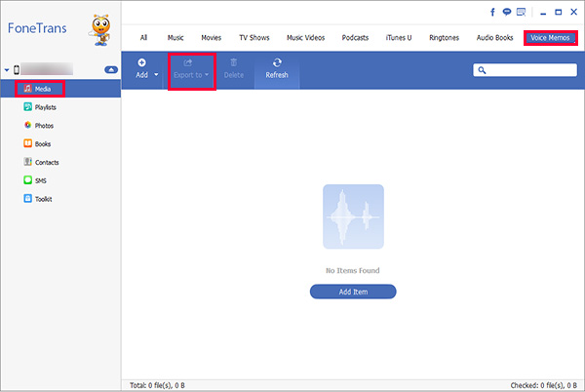Switch to the Music tab
Viewport: 585px width, 392px height.
[x=175, y=38]
